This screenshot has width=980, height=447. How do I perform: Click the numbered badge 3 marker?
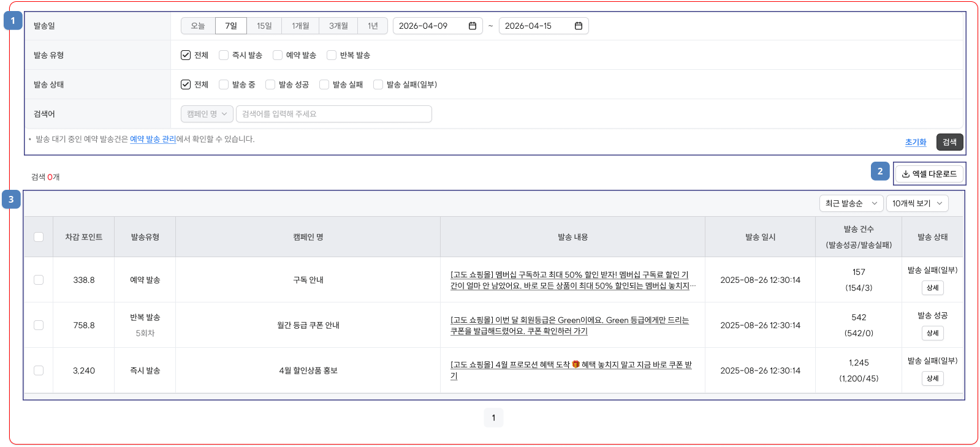coord(11,200)
